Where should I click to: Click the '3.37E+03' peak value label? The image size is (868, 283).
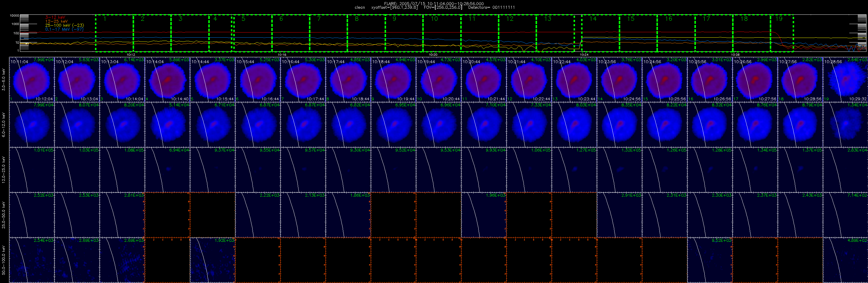click(x=225, y=60)
